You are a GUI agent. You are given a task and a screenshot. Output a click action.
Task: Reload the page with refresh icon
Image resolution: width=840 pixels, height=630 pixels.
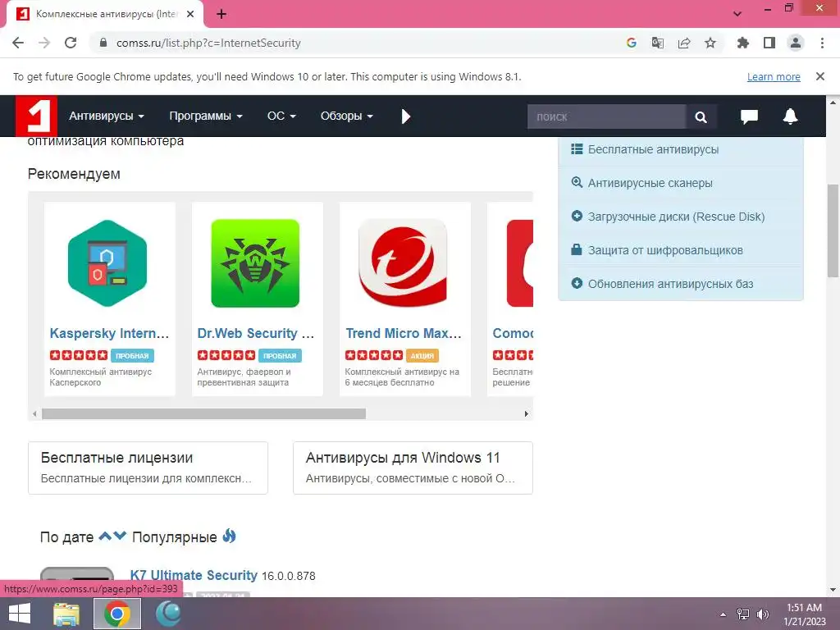71,43
